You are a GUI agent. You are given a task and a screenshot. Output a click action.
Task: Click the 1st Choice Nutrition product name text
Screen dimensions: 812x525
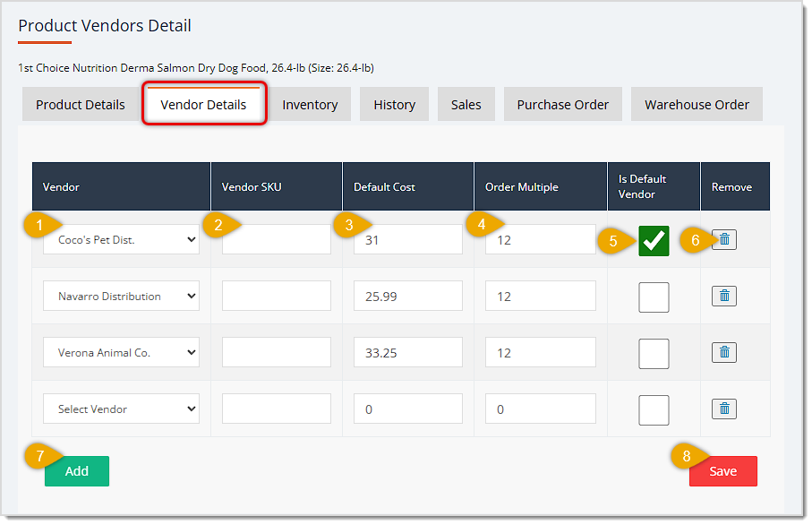(196, 68)
